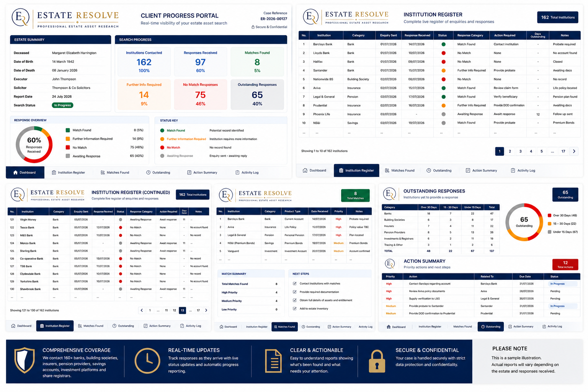Click the padlock icon beside footer Secure & Confidential
Screen dimensions: 588x392
pyautogui.click(x=377, y=361)
